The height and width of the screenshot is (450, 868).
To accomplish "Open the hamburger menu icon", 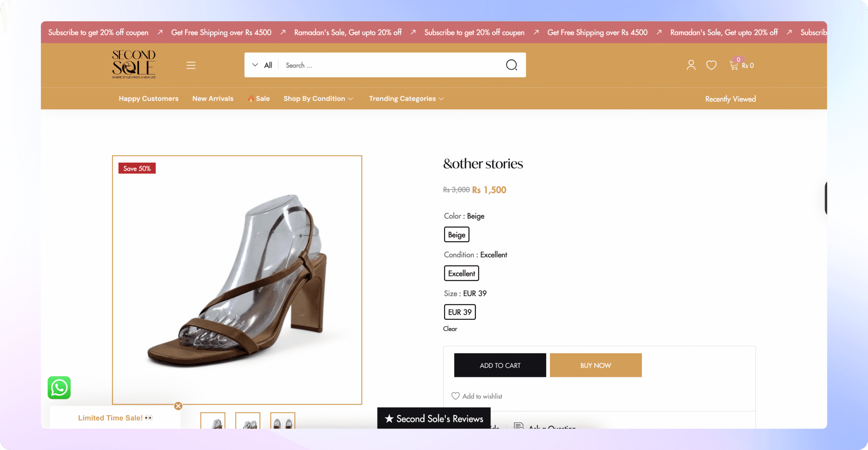I will click(191, 65).
